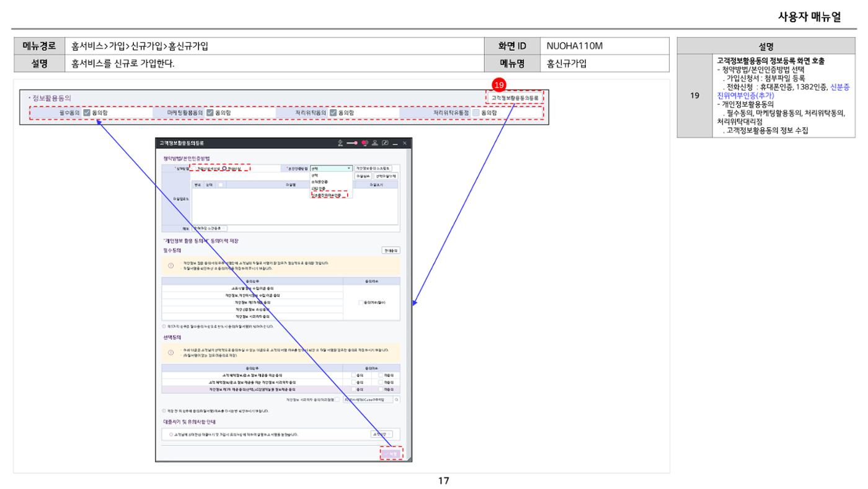This screenshot has height=489, width=868.
Task: Open the 본인인증방법 dropdown arrow
Action: tap(349, 168)
